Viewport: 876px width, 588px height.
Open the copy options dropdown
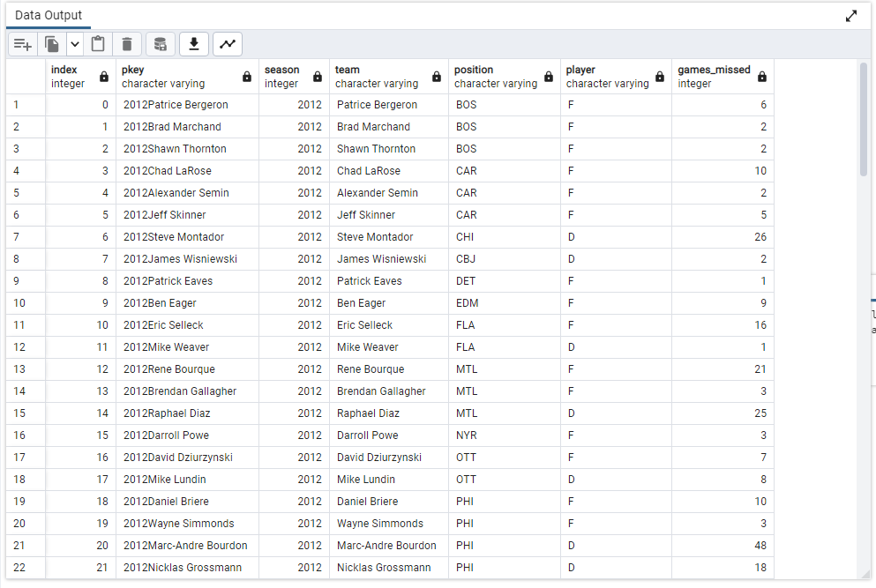coord(74,43)
